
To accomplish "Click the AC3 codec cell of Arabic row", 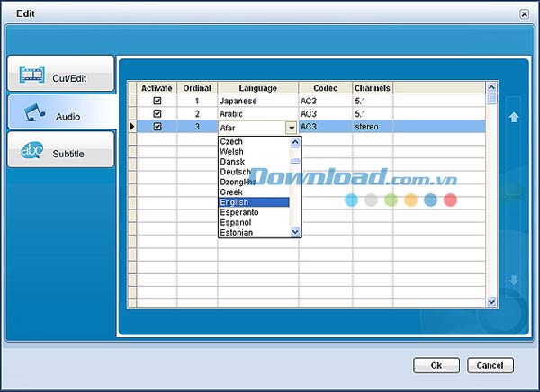I will [326, 113].
